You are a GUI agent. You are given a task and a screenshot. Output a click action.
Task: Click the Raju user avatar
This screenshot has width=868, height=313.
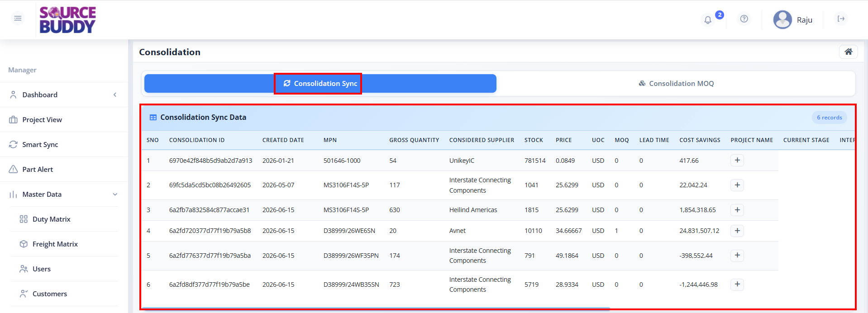782,19
